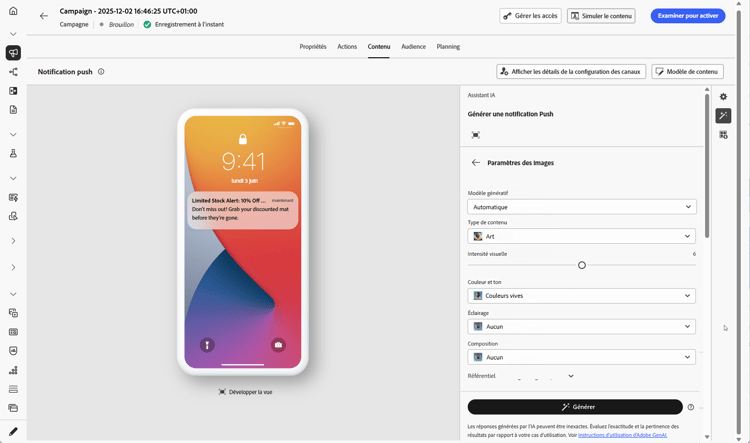The width and height of the screenshot is (750, 443).
Task: Open the Experiments flask icon in sidebar
Action: 13,153
